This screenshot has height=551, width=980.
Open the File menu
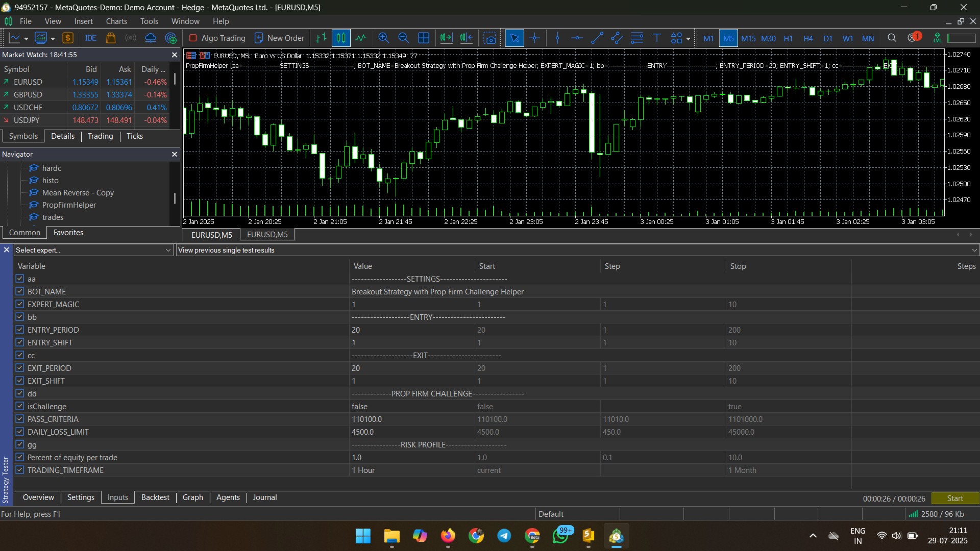(26, 21)
